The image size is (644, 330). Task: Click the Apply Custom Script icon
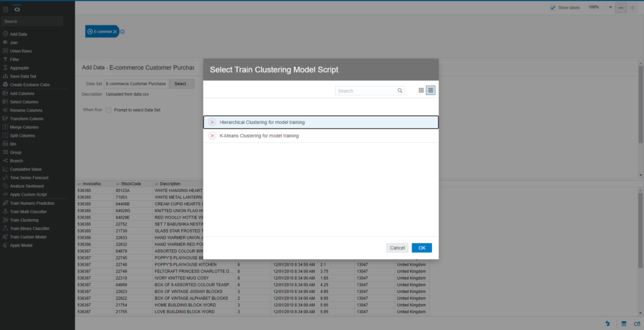[5, 195]
